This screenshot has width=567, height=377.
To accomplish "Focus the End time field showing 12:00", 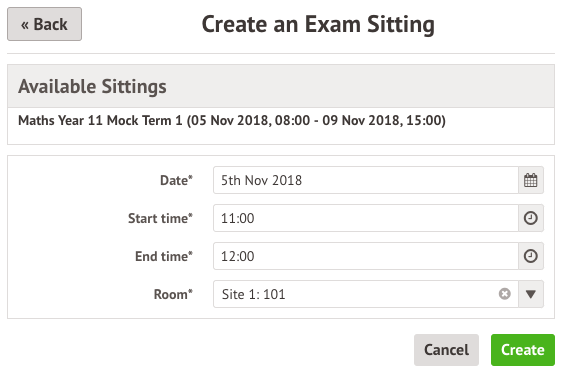I will pyautogui.click(x=366, y=256).
